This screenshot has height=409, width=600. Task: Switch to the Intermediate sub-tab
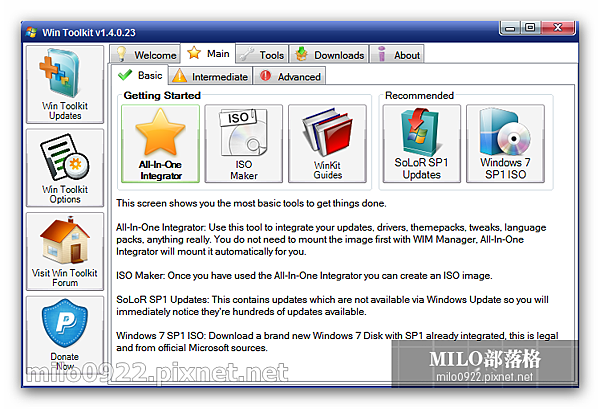coord(210,77)
